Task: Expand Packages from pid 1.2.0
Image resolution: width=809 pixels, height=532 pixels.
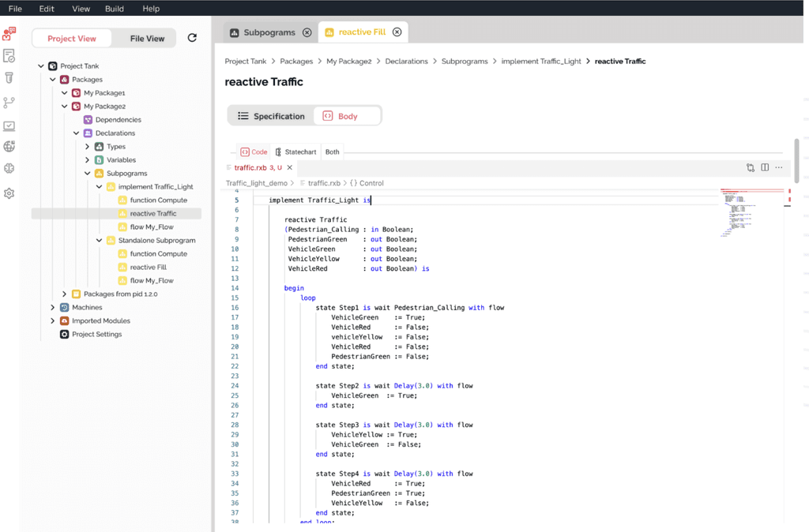Action: point(64,294)
